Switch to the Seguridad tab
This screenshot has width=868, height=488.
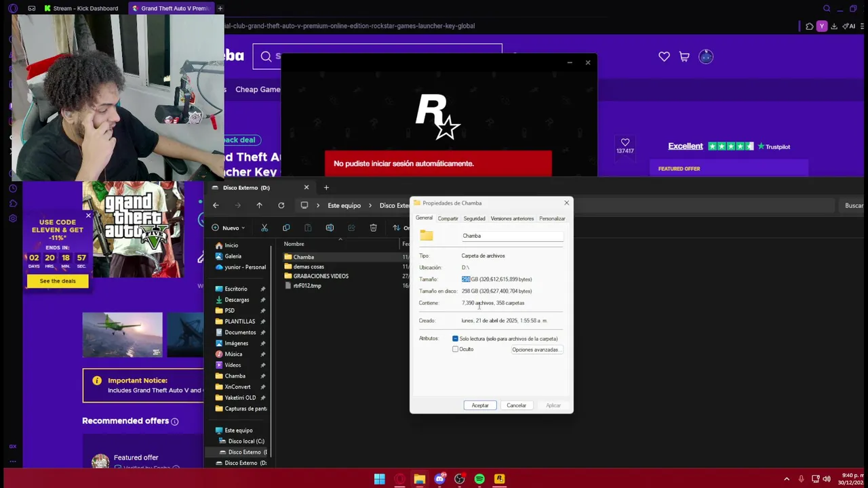point(474,218)
